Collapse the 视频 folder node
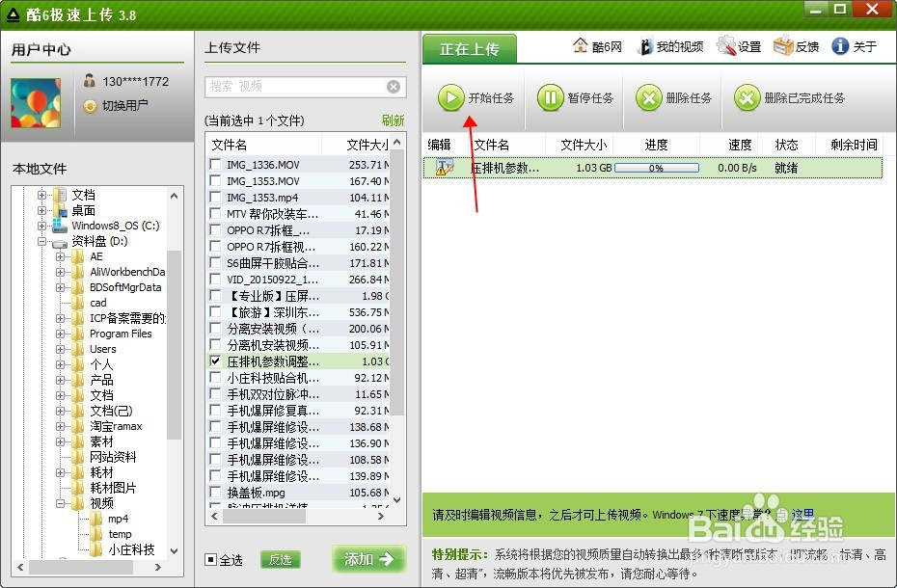897x588 pixels. [60, 504]
